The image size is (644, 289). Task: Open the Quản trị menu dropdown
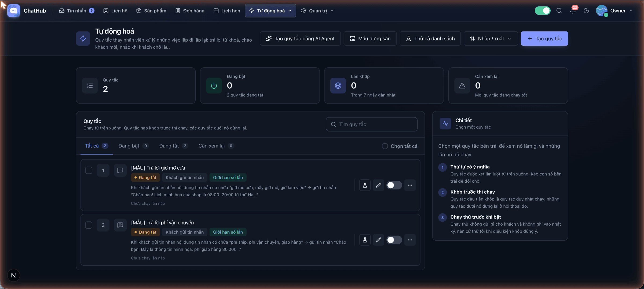pyautogui.click(x=317, y=11)
